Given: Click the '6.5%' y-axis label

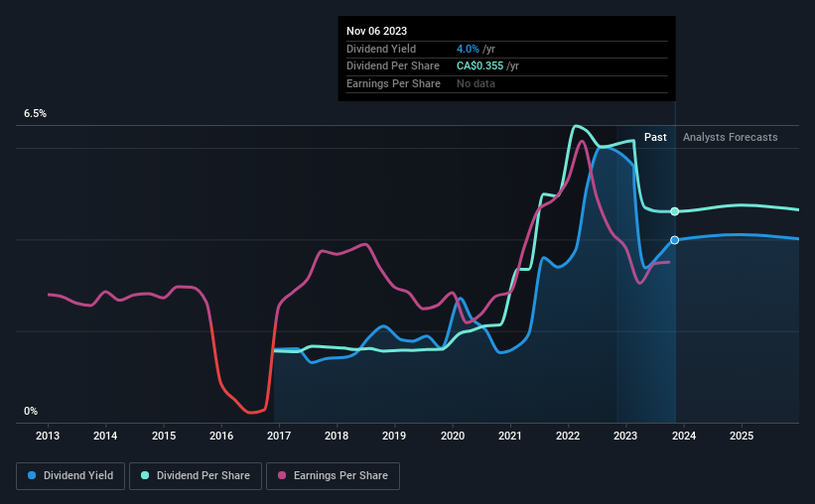Looking at the screenshot, I should click(x=36, y=114).
